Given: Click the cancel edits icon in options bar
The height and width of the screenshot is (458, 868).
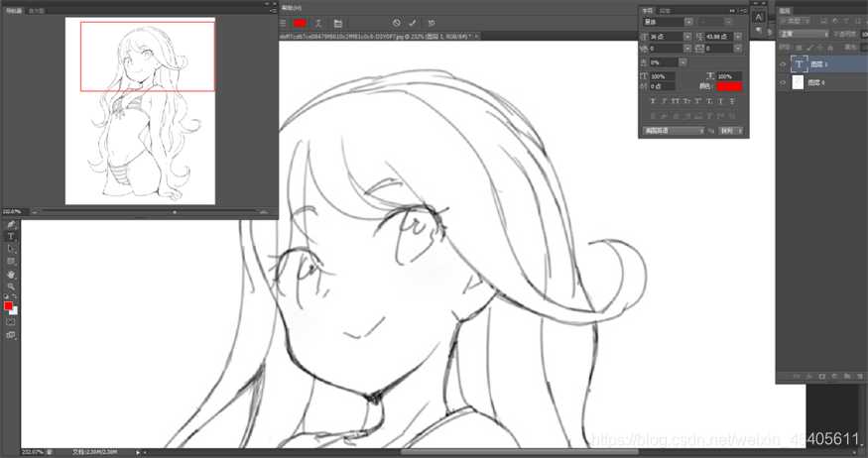Looking at the screenshot, I should click(397, 23).
